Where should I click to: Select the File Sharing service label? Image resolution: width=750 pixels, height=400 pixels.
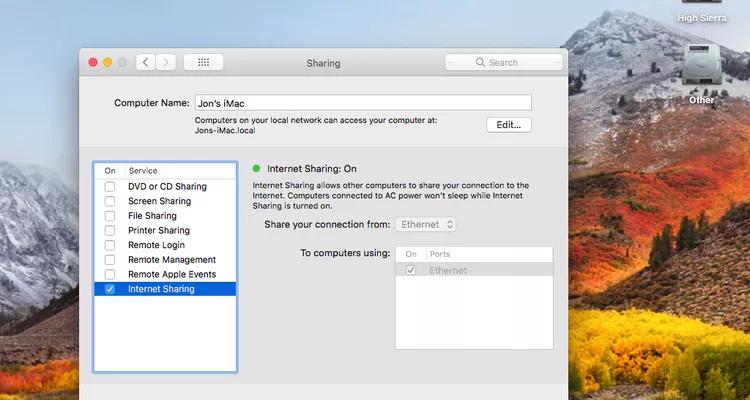click(152, 216)
